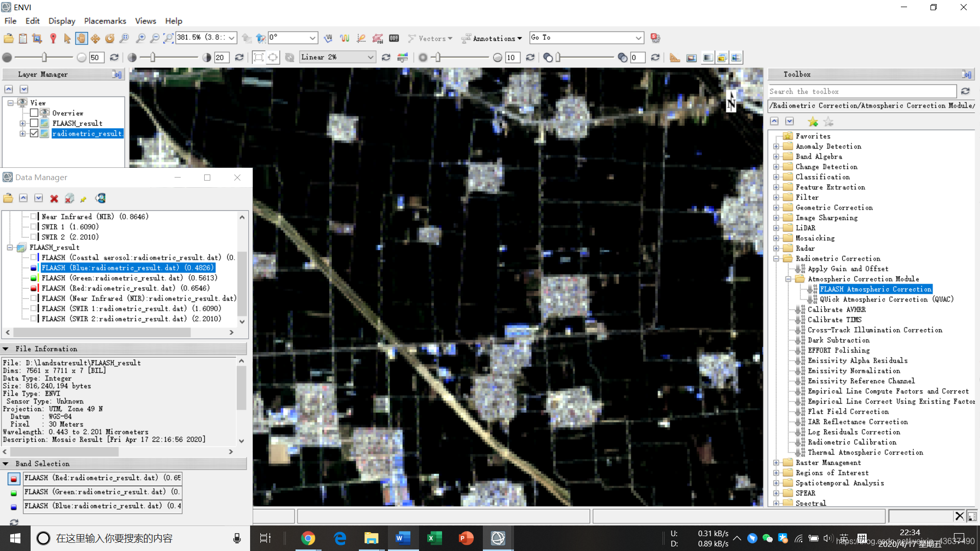Viewport: 980px width, 551px height.
Task: Open the Display menu
Action: (62, 21)
